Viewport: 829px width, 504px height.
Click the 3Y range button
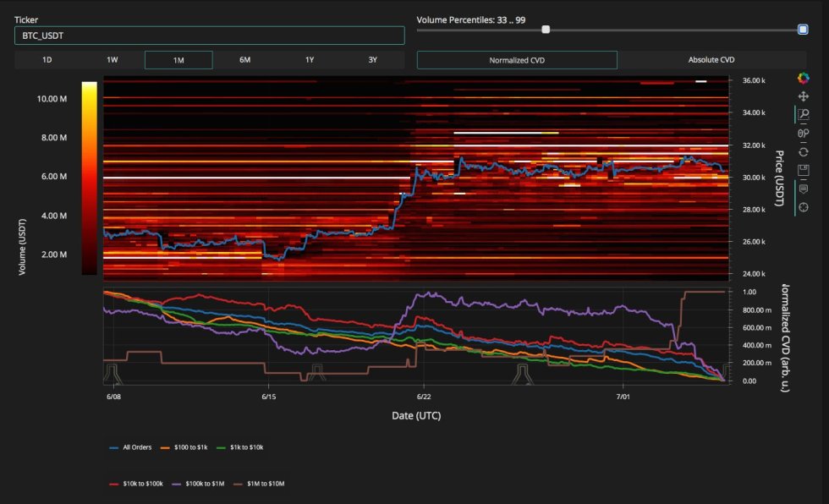pos(373,60)
